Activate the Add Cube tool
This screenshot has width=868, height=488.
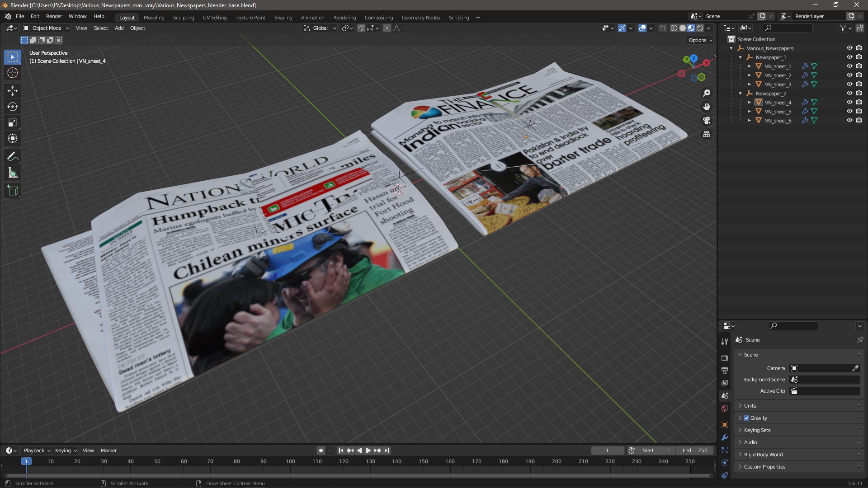(13, 191)
